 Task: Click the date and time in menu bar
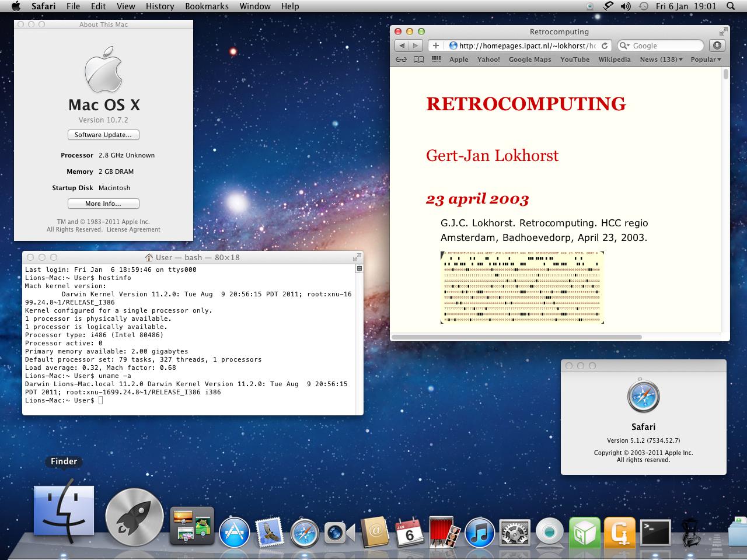point(686,6)
